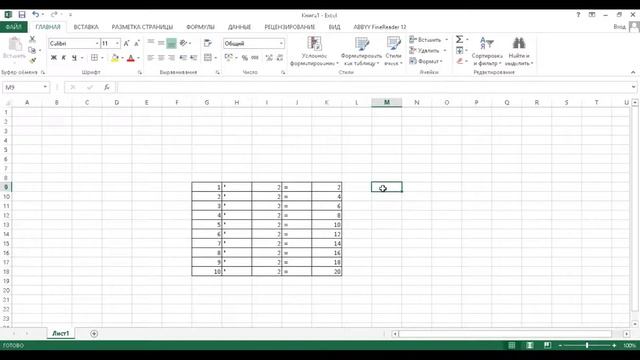The height and width of the screenshot is (360, 640).
Task: Open Найти и выделить dropdown
Action: [x=519, y=51]
